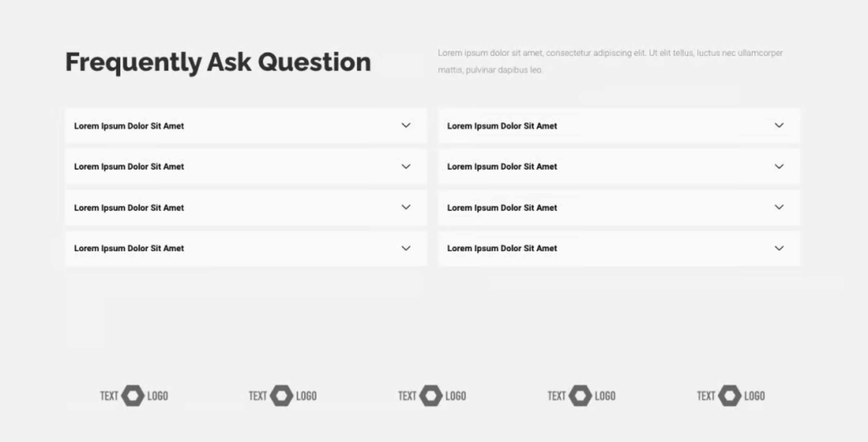Image resolution: width=868 pixels, height=442 pixels.
Task: Click the first Text Logo hexagon icon
Action: (133, 395)
